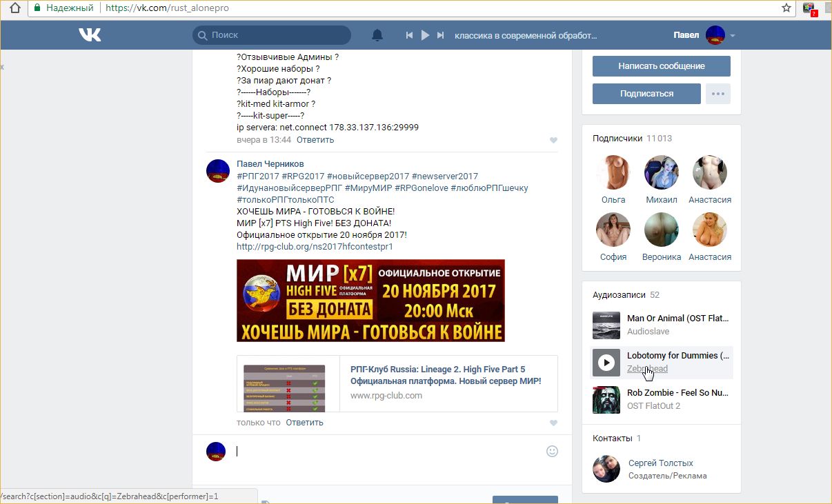Skip to next audio track

tap(441, 35)
